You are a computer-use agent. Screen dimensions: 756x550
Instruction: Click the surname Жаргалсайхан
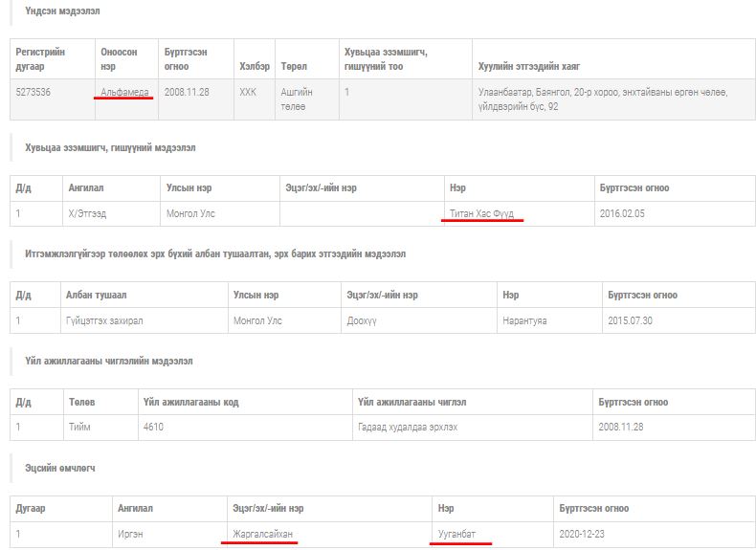258,534
